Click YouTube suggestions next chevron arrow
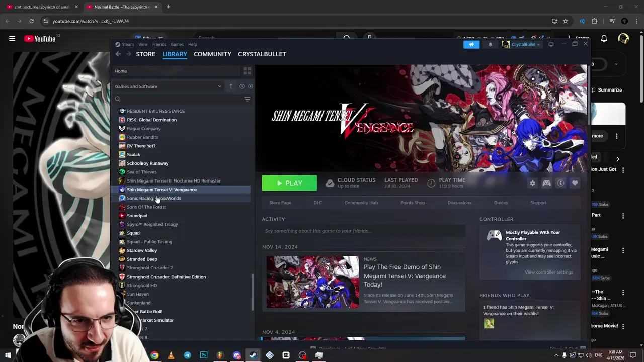This screenshot has height=362, width=644. coord(617,159)
